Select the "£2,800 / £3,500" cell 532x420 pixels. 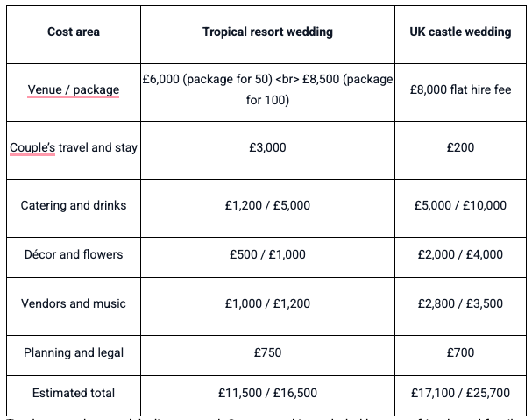coord(460,303)
